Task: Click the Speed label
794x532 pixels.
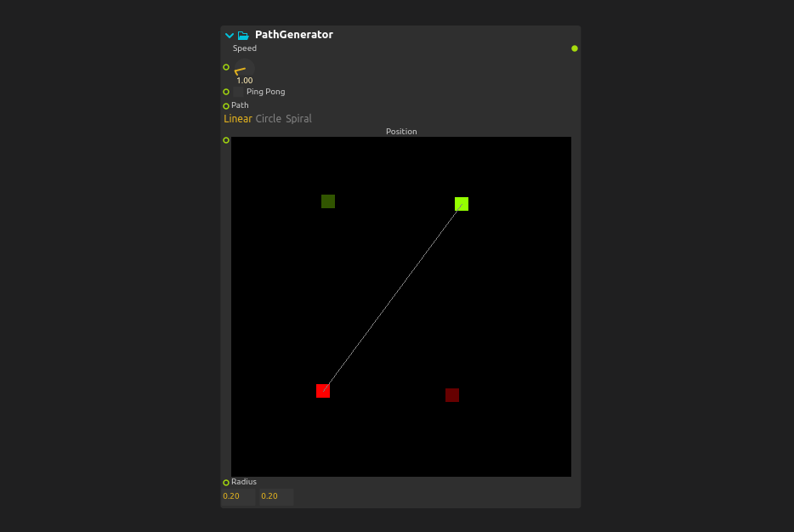Action: click(x=245, y=48)
